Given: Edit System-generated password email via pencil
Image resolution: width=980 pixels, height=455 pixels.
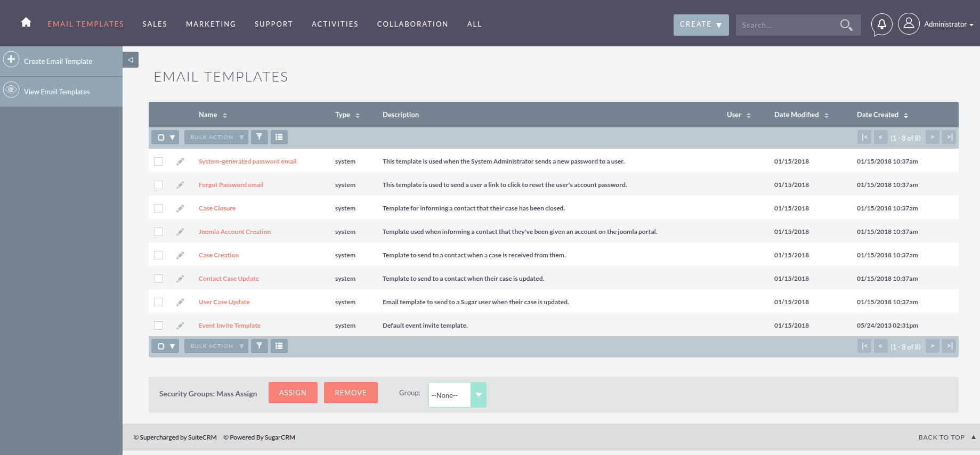Looking at the screenshot, I should pyautogui.click(x=181, y=161).
